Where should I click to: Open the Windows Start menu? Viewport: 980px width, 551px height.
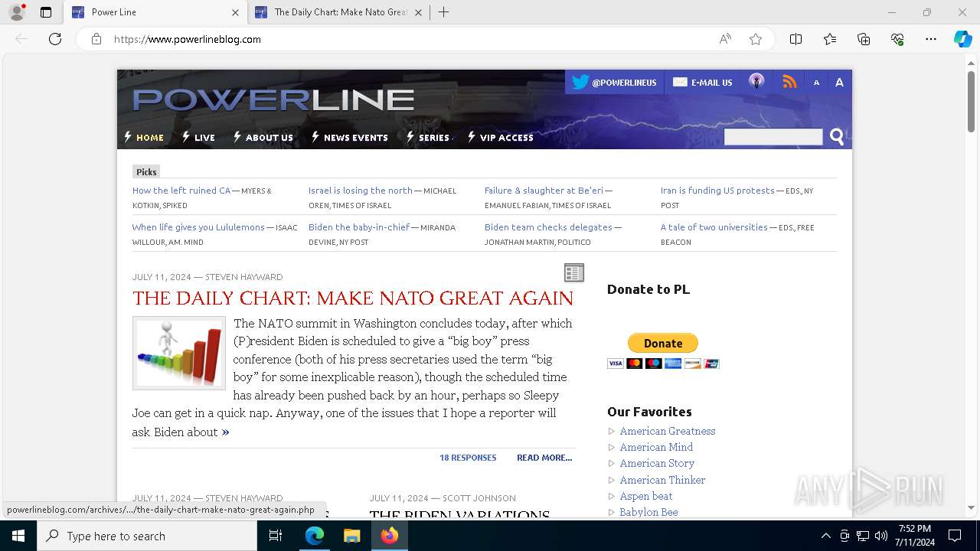pyautogui.click(x=18, y=536)
